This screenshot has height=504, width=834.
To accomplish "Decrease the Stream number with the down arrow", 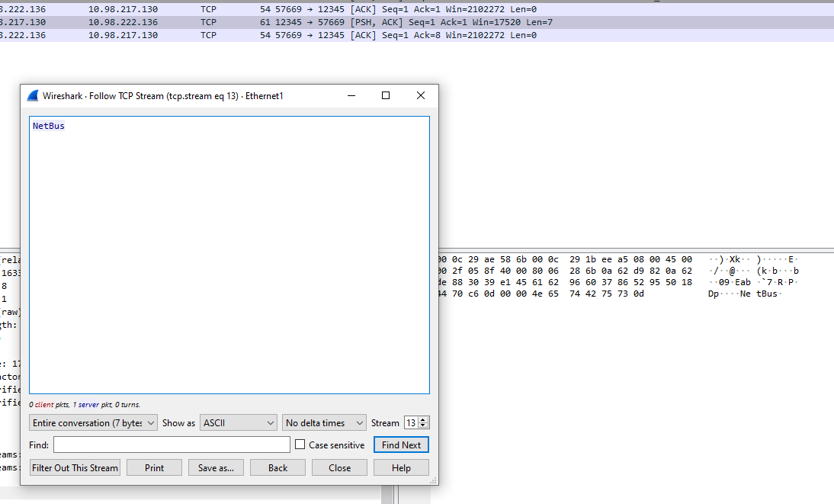I will pyautogui.click(x=424, y=426).
